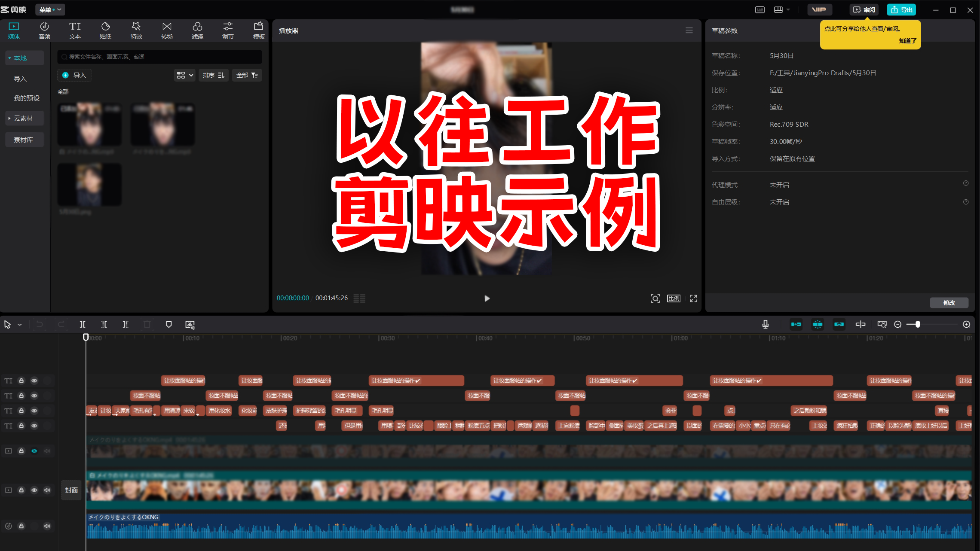Image resolution: width=980 pixels, height=551 pixels.
Task: Open the 特效 effects panel
Action: coord(136,30)
